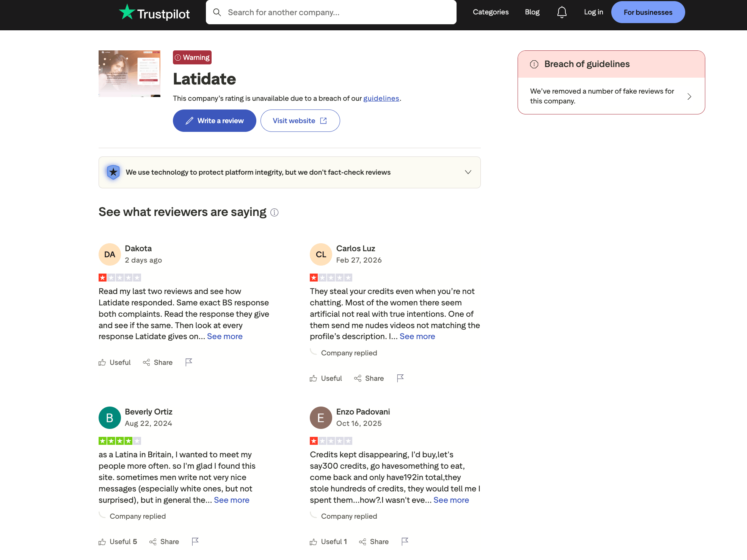Mark Carlos Luz's review as Useful
Viewport: 747px width, 560px height.
326,378
